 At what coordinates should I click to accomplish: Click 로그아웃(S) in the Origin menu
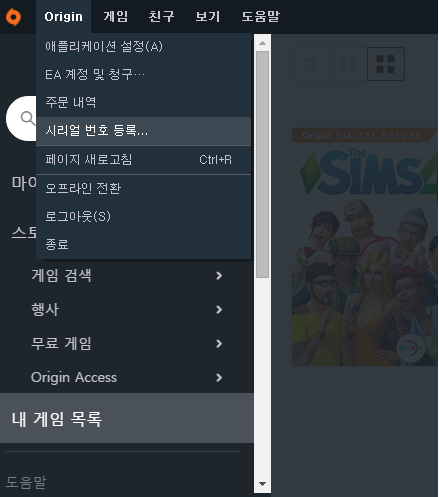coord(143,216)
